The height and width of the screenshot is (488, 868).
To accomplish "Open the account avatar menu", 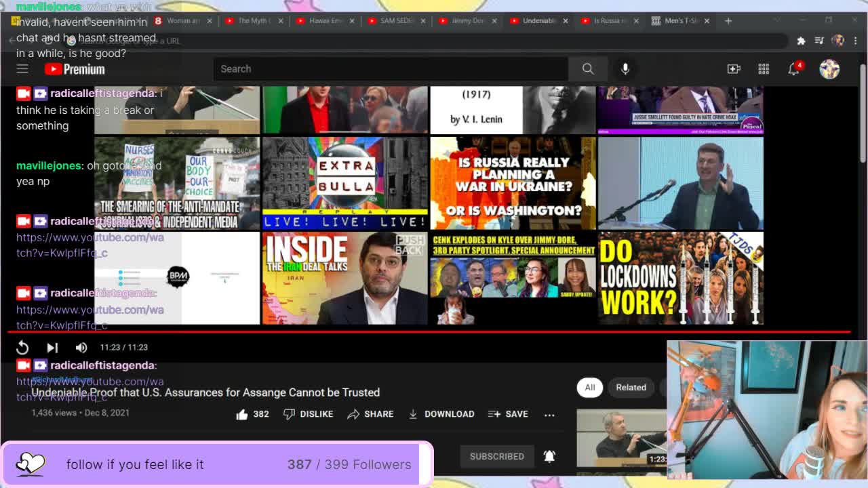I will coord(829,68).
